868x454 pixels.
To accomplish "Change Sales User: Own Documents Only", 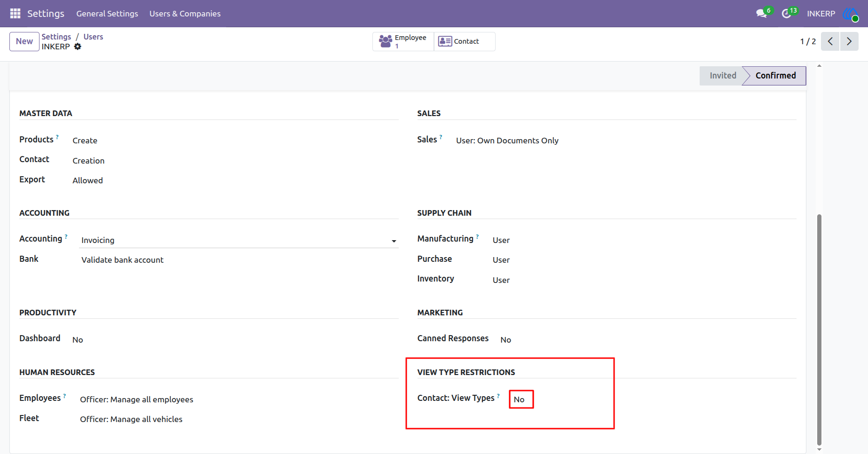I will (507, 141).
